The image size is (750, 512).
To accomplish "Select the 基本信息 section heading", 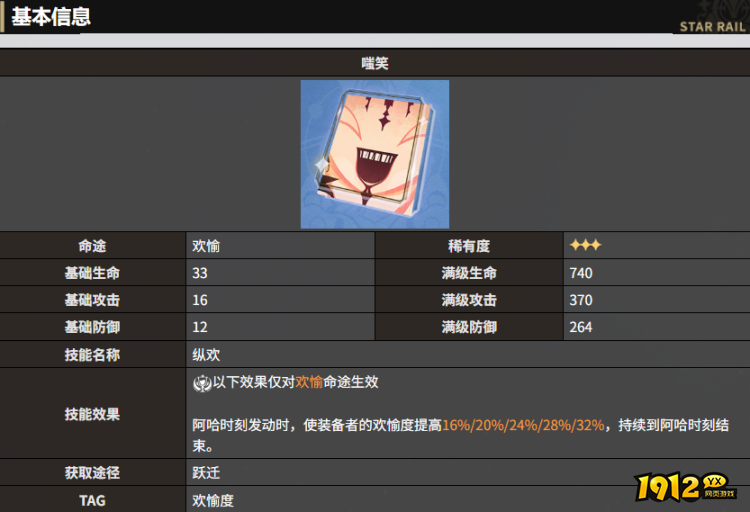I will (x=51, y=17).
